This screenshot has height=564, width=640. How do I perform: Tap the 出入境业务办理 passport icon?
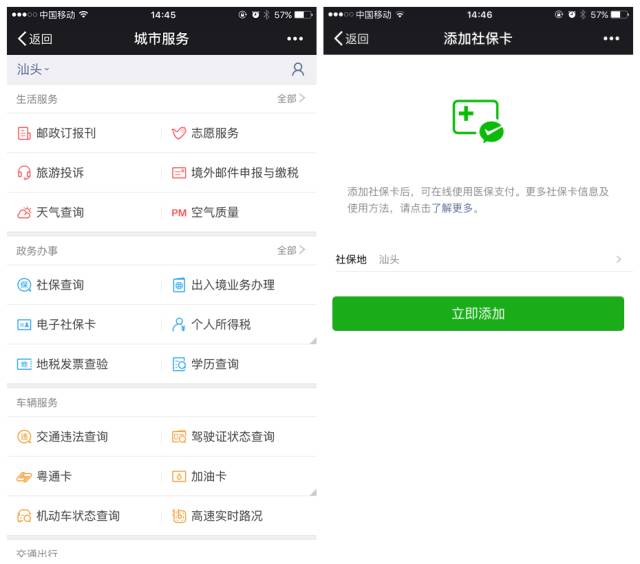[x=179, y=284]
